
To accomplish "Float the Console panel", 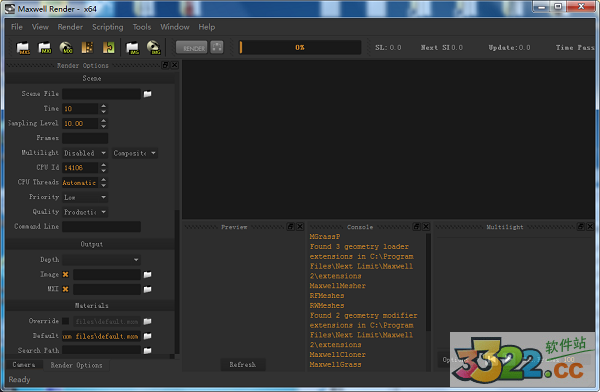I will 417,227.
